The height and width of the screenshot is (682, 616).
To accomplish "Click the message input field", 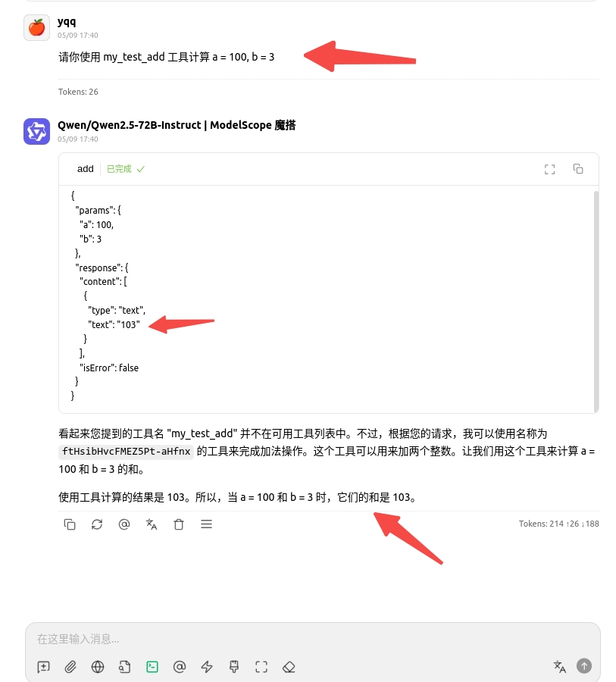I will [x=312, y=639].
